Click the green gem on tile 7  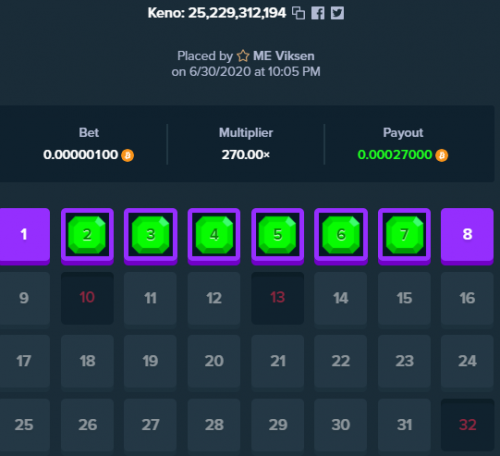coord(404,235)
